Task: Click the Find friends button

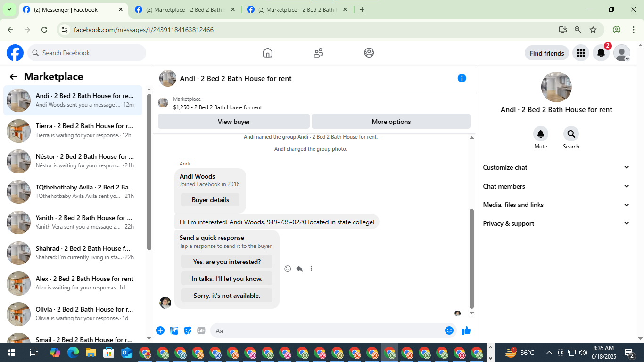Action: (547, 53)
